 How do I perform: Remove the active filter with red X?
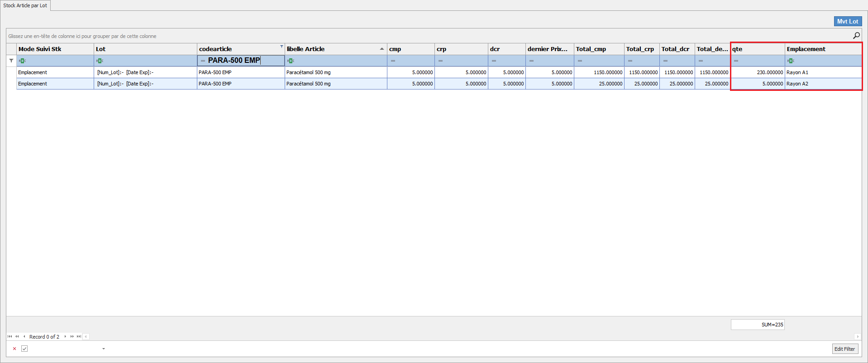pos(14,349)
